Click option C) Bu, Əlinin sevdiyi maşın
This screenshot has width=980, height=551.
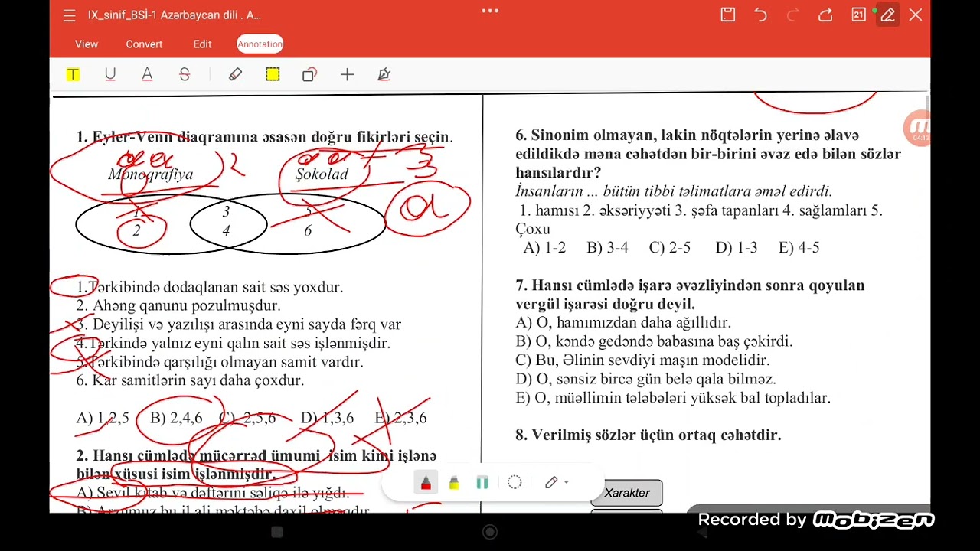pos(642,360)
